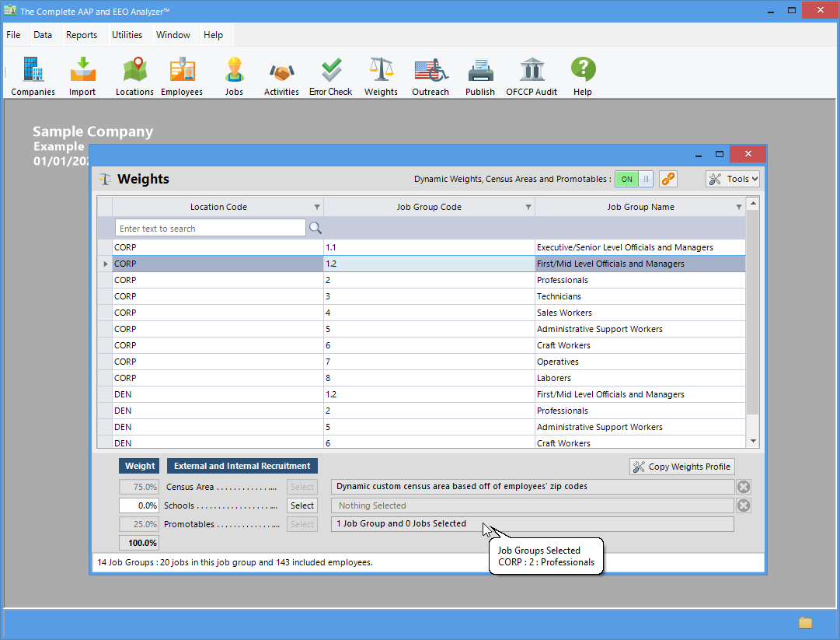Click the Weight header label

click(139, 467)
